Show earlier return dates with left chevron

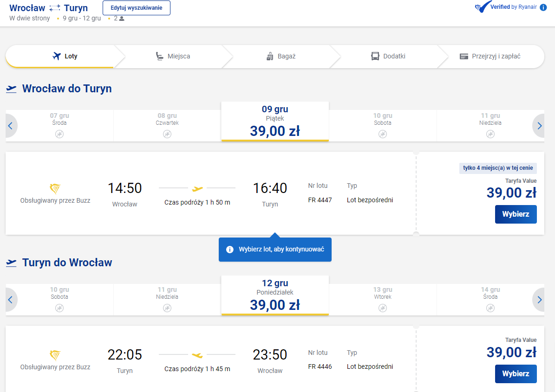tap(10, 300)
